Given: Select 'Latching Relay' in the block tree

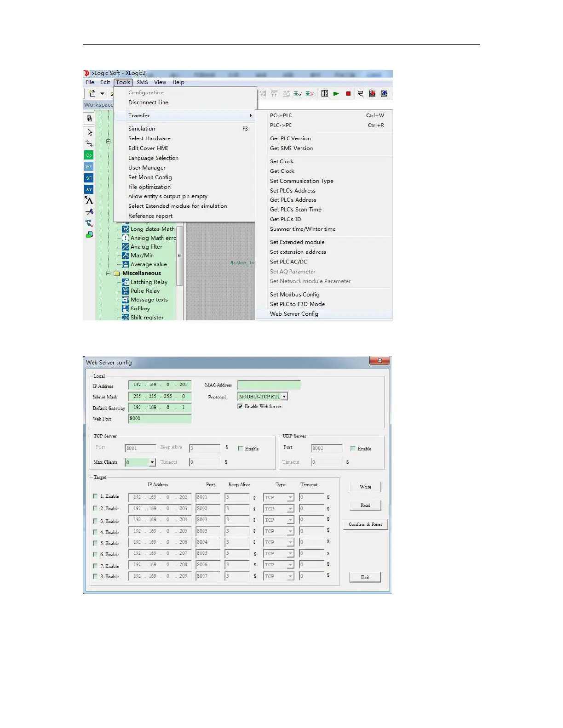Looking at the screenshot, I should click(149, 282).
